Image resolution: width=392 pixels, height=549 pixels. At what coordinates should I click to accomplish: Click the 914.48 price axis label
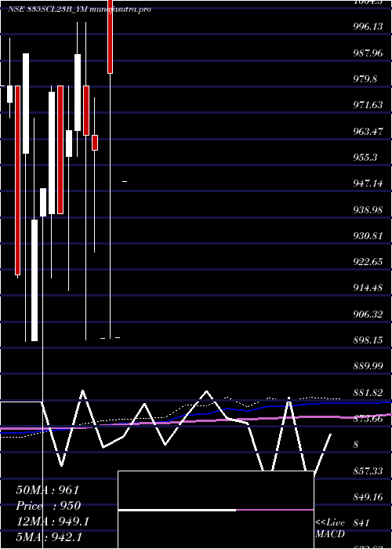368,288
